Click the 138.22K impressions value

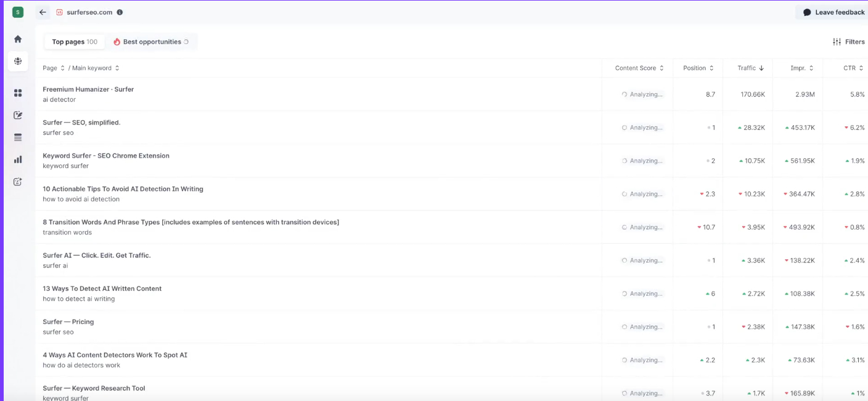[x=803, y=261]
